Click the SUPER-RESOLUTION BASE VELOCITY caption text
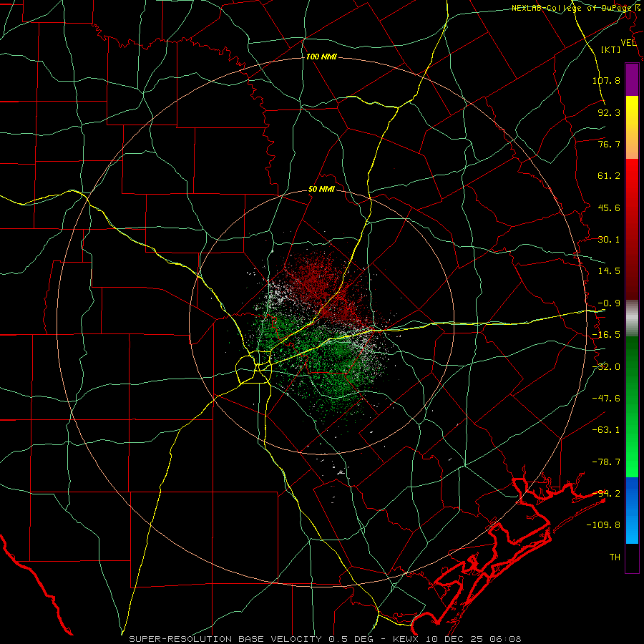 pos(227,639)
